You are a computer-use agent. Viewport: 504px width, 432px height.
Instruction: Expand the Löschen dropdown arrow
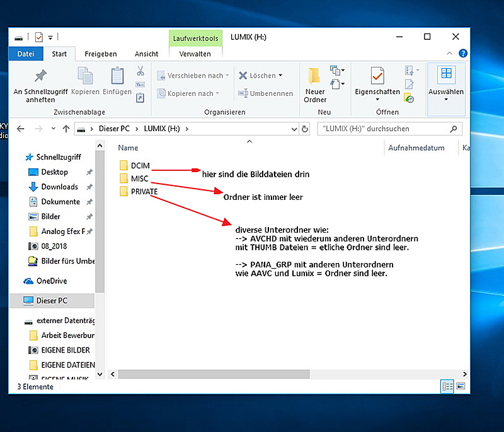(x=280, y=76)
